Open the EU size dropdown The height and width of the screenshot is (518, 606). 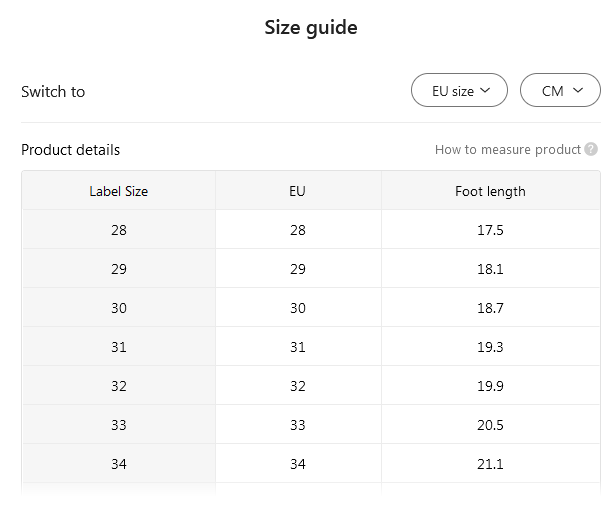460,91
